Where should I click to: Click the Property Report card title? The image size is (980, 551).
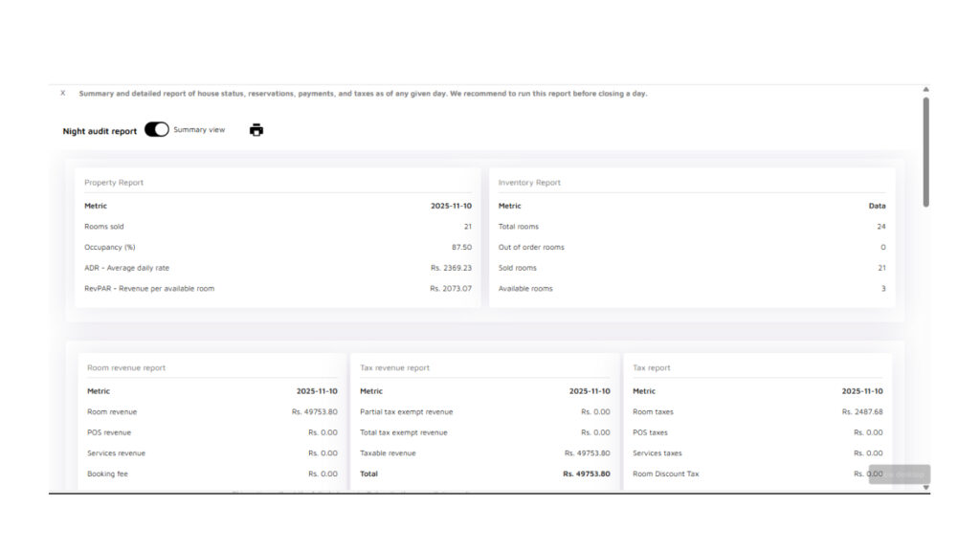tap(114, 183)
